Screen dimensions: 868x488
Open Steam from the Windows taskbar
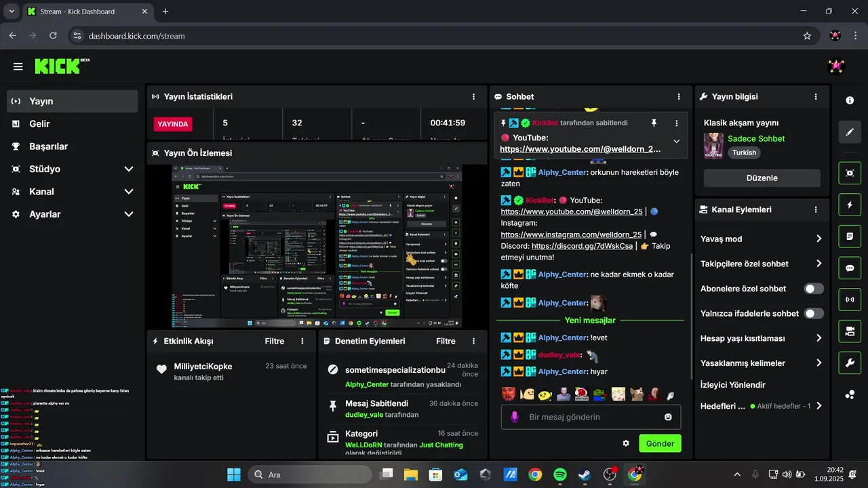(x=585, y=474)
